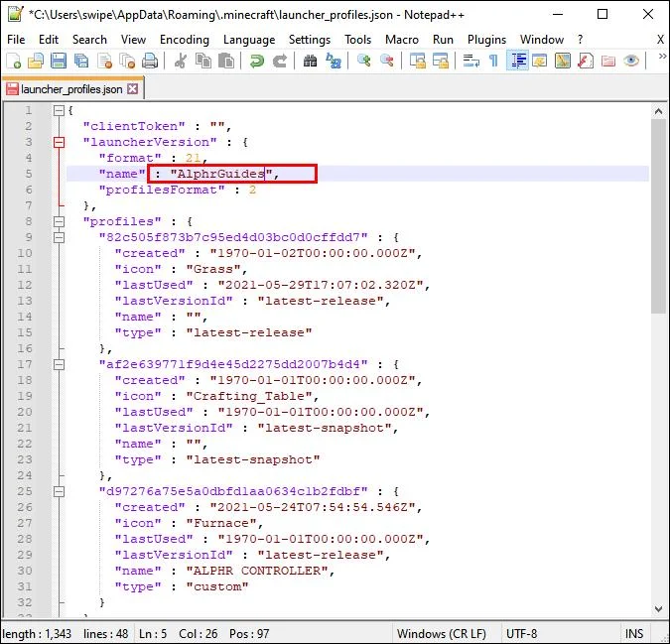Open the Define your language icon
Viewport: 670px width, 644px height.
[540, 61]
